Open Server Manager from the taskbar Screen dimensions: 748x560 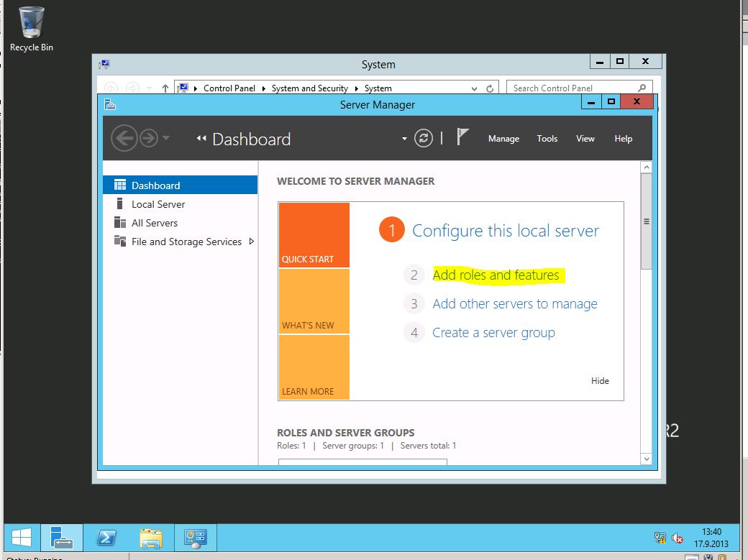pos(62,538)
